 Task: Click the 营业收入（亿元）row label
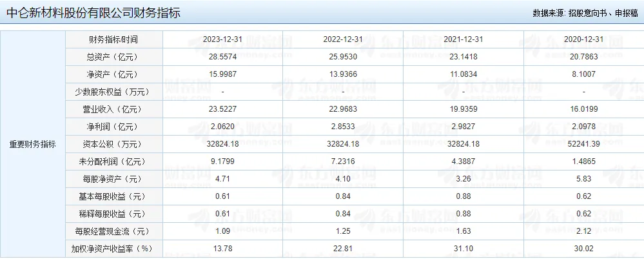[113, 110]
